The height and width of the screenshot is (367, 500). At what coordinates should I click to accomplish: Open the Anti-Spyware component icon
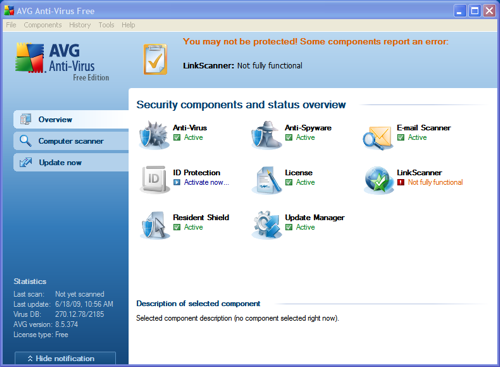tap(266, 135)
